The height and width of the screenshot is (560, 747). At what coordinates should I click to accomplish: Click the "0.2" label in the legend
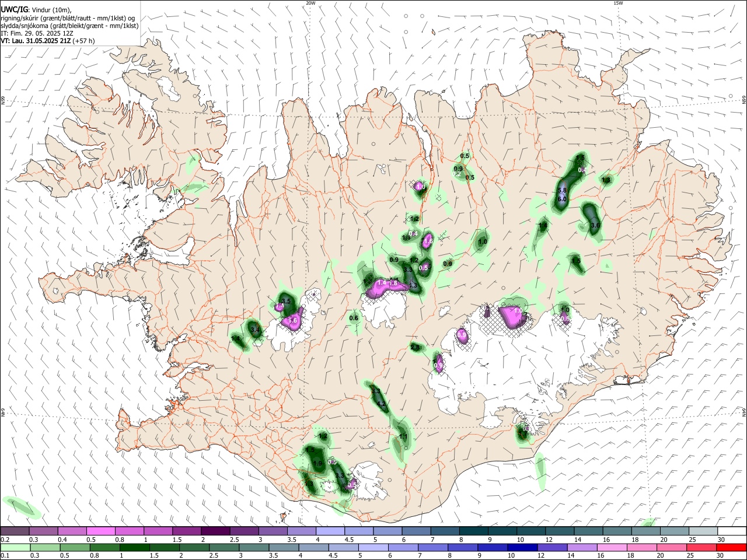tap(5, 540)
